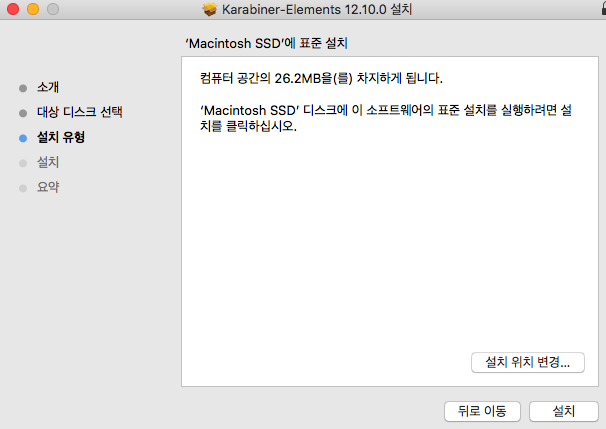Click window title 'Karabiner-Elements 12.10.0 설치'
The image size is (606, 429).
317,9
